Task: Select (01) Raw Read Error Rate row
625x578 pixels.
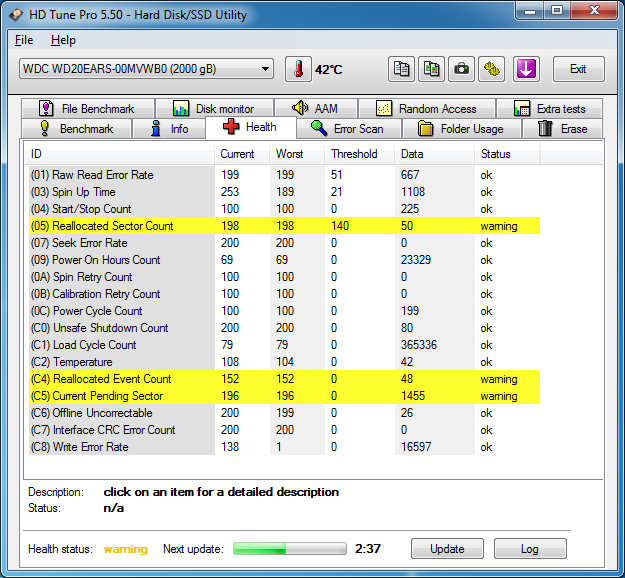Action: pos(285,175)
